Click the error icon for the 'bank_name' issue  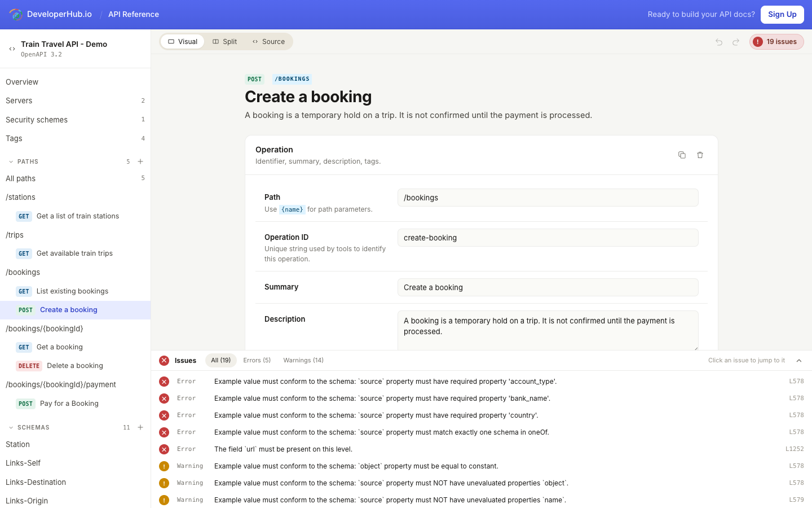pos(164,398)
